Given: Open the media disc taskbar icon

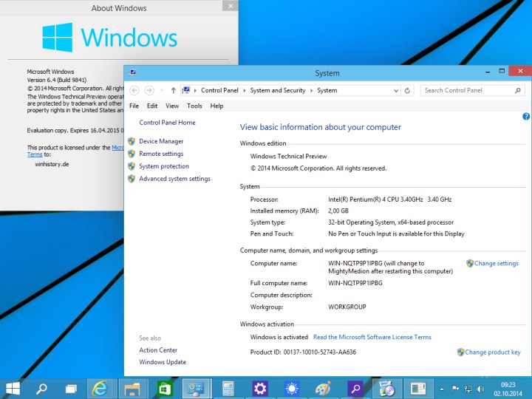Looking at the screenshot, I should tap(386, 389).
